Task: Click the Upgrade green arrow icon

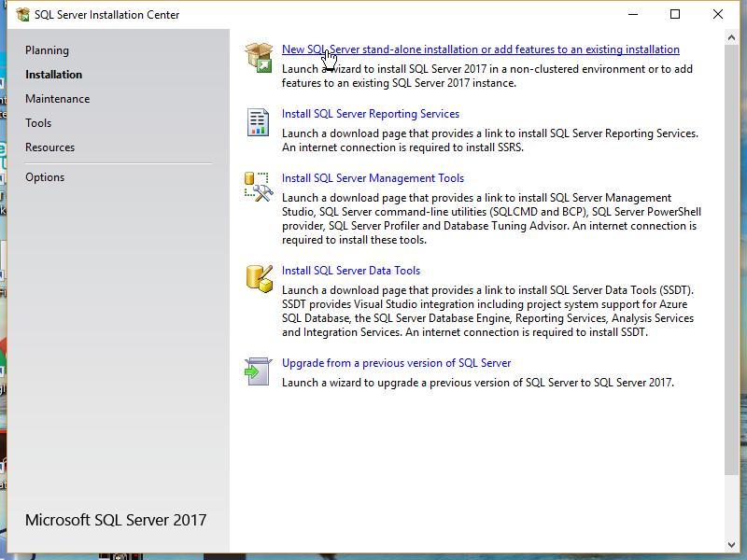Action: [x=259, y=371]
